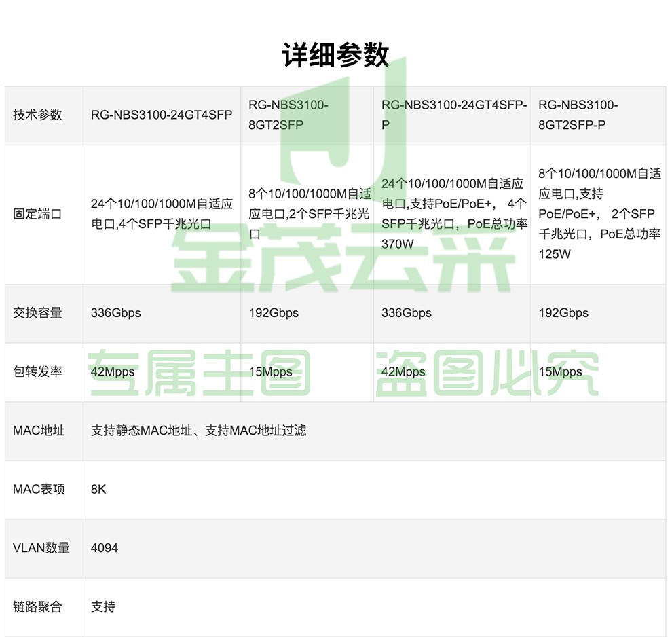
Task: Click port description with 2个SFP千兆光口 without PoE
Action: tap(310, 214)
